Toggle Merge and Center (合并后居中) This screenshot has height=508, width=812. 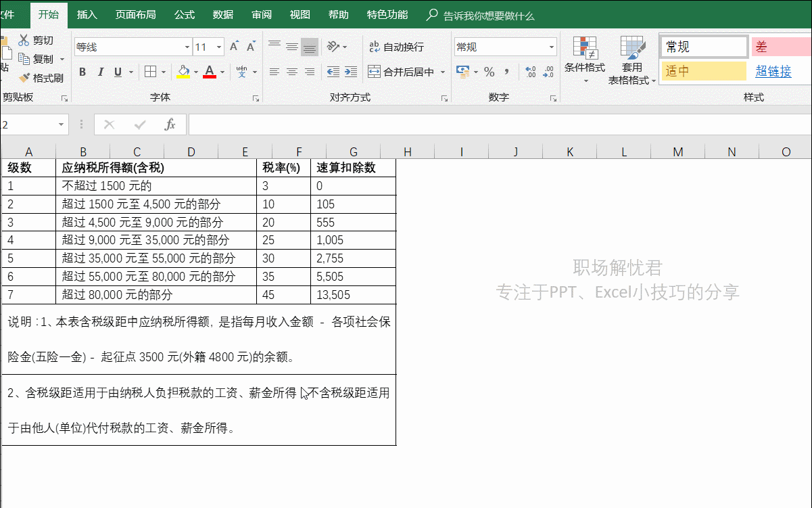click(x=401, y=72)
